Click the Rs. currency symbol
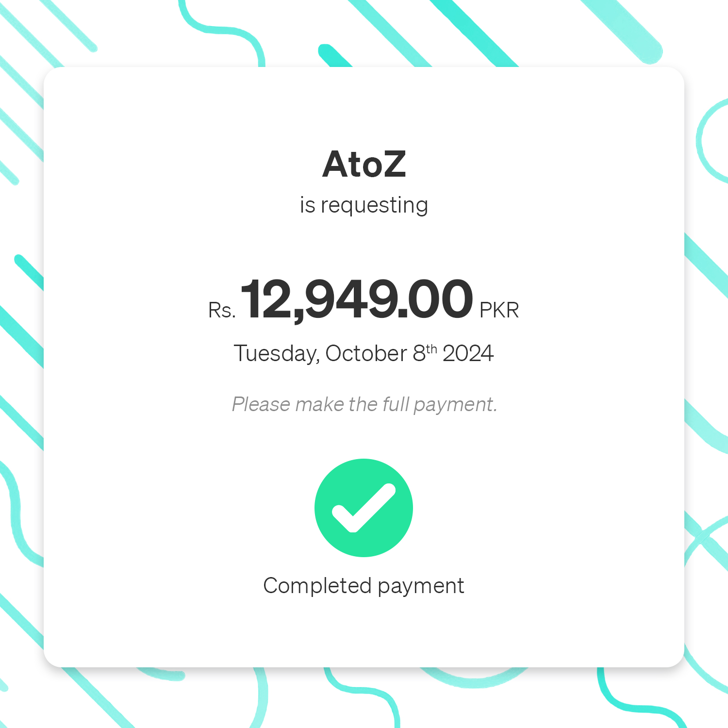 point(222,310)
